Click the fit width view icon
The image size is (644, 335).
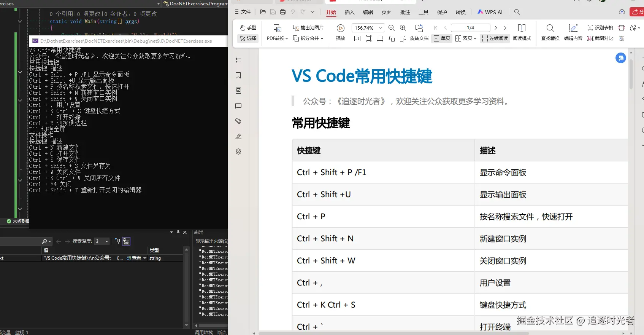click(x=380, y=38)
